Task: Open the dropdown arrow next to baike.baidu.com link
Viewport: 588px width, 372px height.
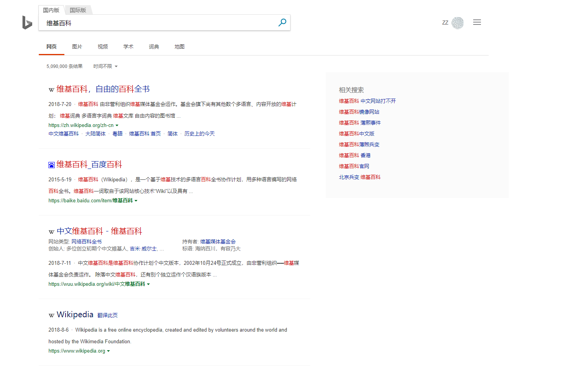Action: coord(137,200)
